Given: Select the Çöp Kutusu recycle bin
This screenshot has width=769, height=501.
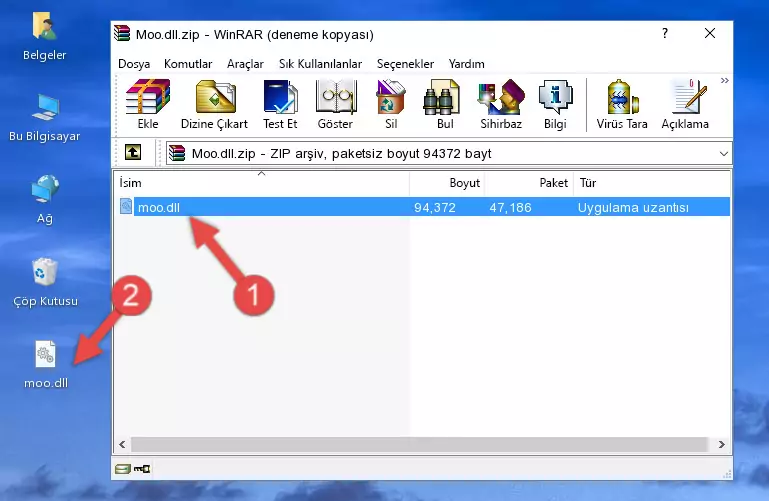Looking at the screenshot, I should (45, 283).
